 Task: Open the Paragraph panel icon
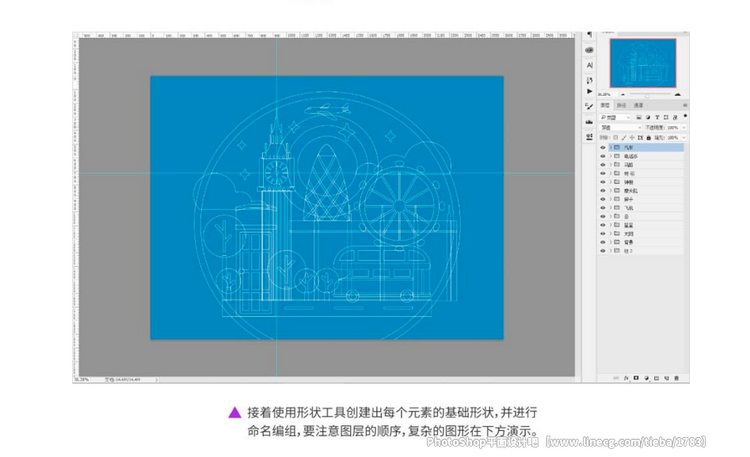tap(590, 34)
